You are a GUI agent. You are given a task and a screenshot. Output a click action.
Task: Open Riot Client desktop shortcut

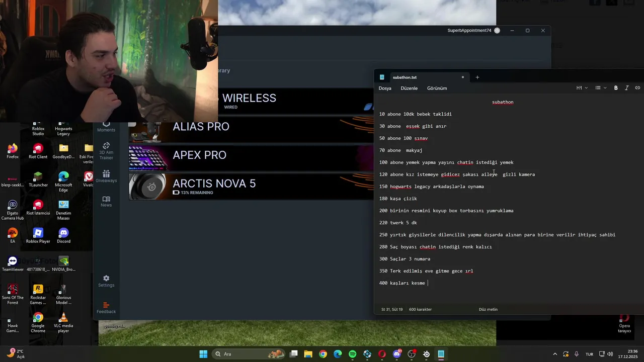tap(38, 151)
